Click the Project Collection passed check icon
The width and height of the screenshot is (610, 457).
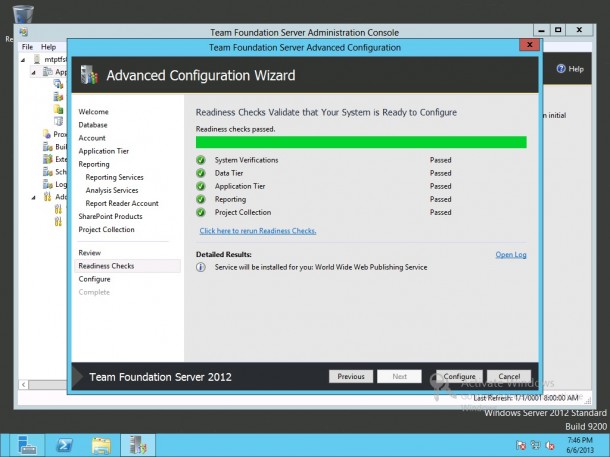(x=200, y=212)
